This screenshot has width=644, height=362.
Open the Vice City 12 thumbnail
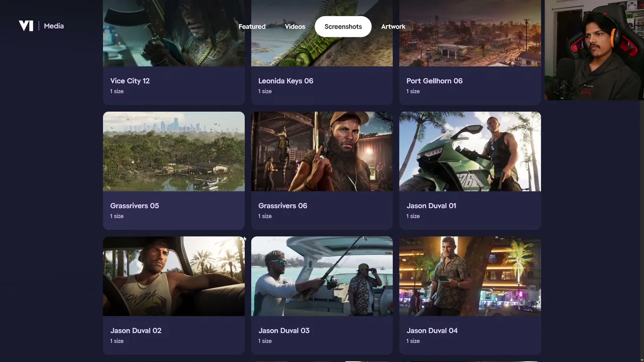[x=174, y=33]
